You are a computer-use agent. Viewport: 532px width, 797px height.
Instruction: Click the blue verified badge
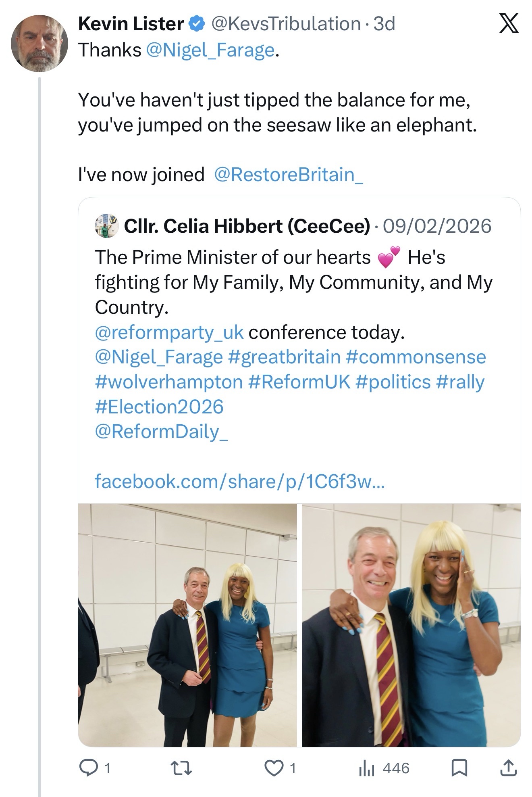tap(197, 24)
